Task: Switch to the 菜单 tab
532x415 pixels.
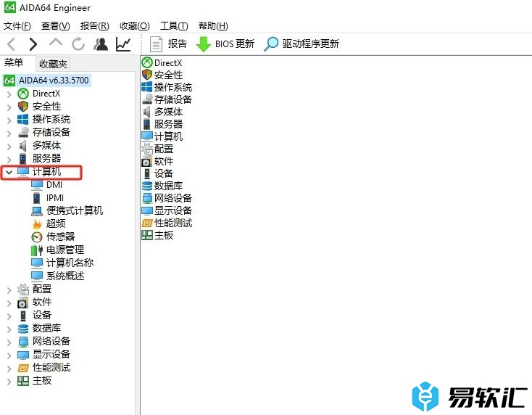Action: click(x=14, y=63)
